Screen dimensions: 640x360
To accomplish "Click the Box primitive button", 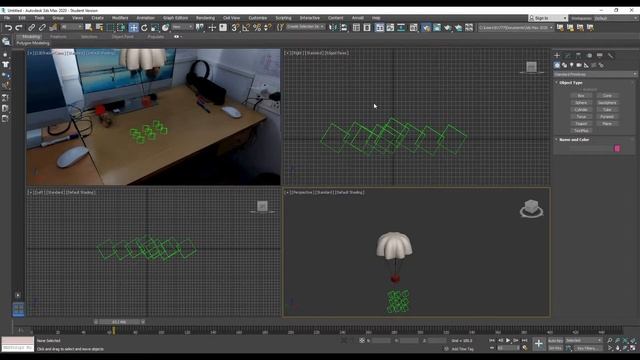I will coord(581,96).
